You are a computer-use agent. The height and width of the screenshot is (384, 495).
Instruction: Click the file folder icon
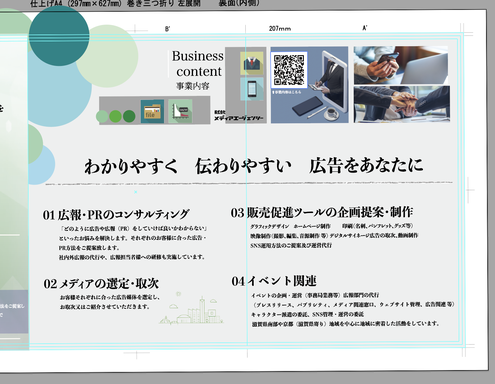point(152,111)
